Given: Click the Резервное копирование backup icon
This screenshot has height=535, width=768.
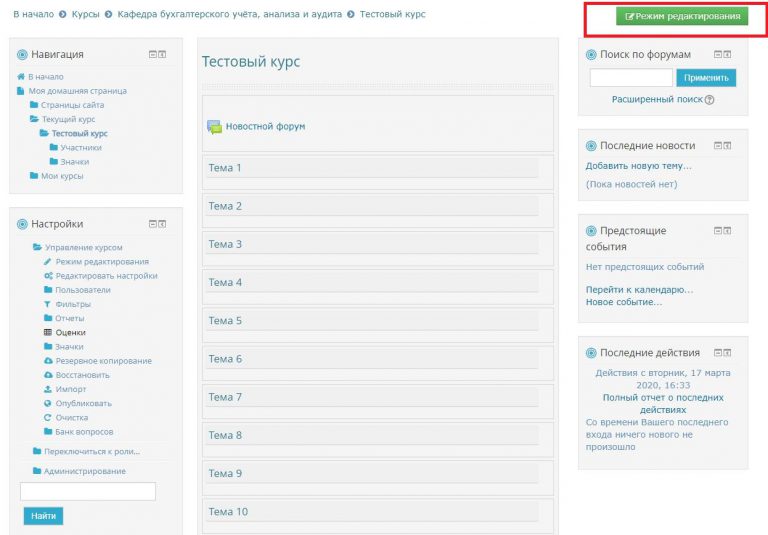Looking at the screenshot, I should [48, 361].
